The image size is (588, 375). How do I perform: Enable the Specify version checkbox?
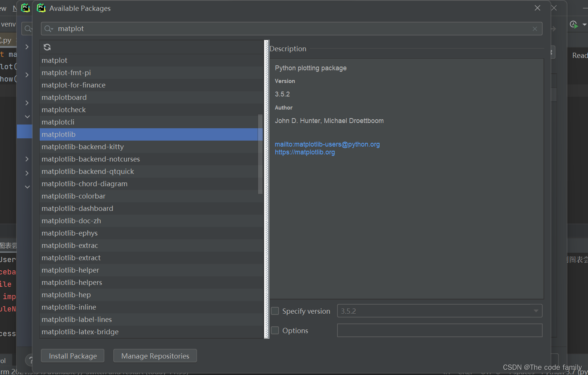coord(275,311)
